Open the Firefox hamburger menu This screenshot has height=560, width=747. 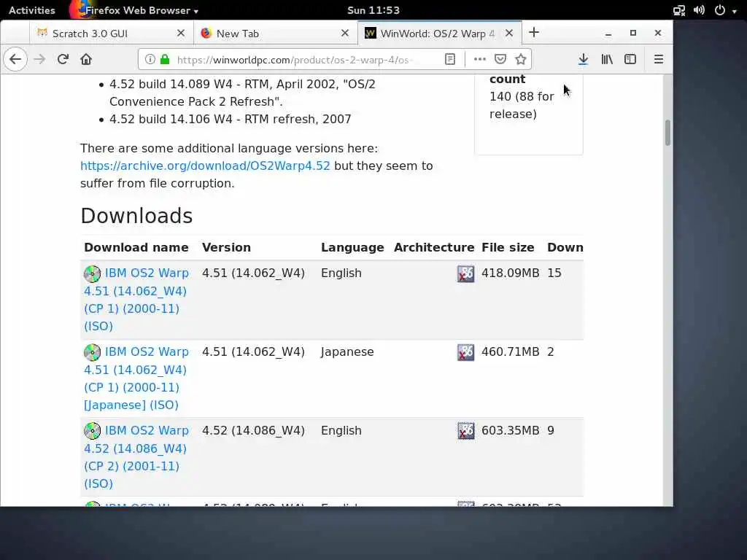[x=659, y=60]
